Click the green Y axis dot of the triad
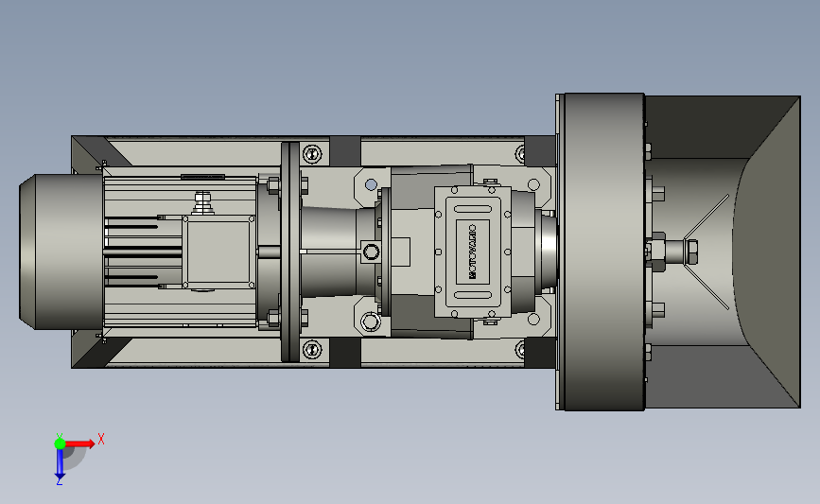This screenshot has height=504, width=820. coord(60,443)
